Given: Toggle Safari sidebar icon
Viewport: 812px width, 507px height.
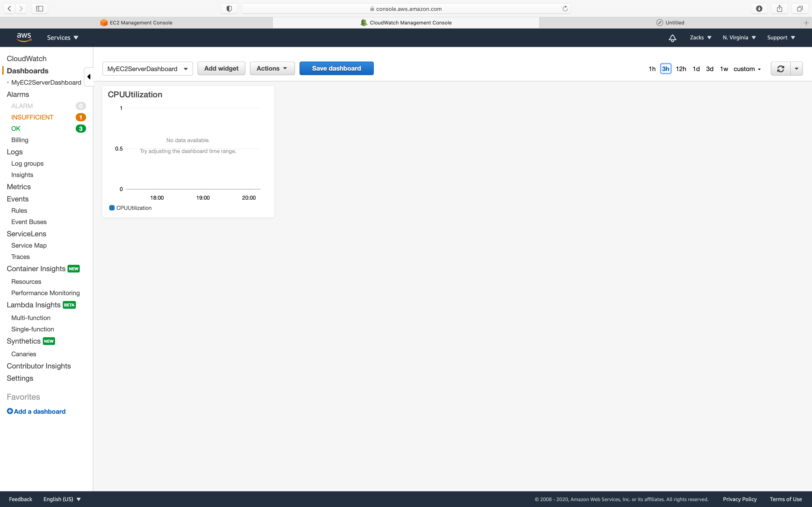Looking at the screenshot, I should 40,9.
